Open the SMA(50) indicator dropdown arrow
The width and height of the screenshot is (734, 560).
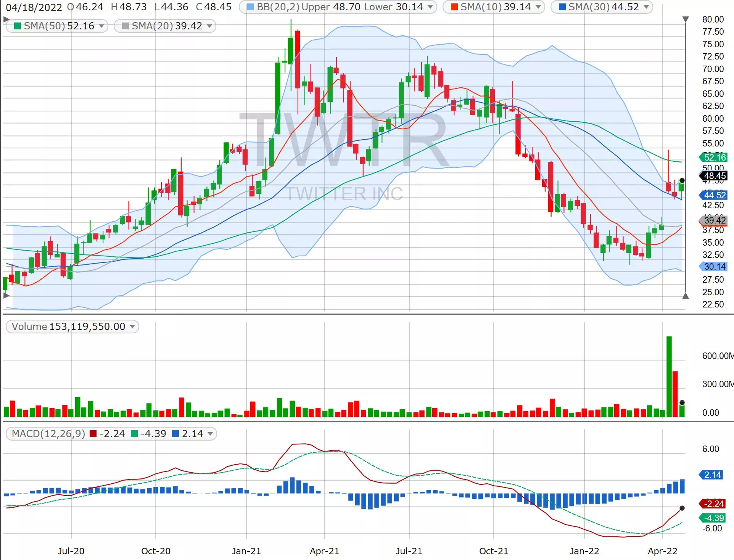point(101,26)
